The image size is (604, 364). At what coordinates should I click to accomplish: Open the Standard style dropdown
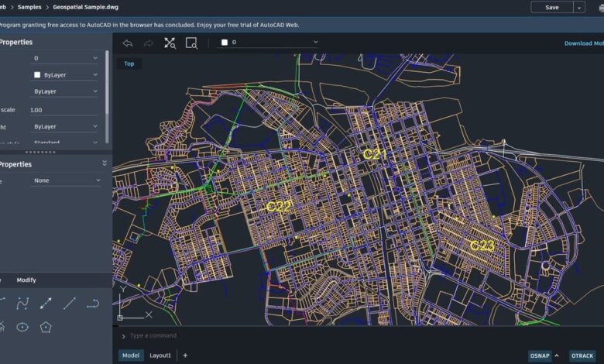[x=64, y=142]
